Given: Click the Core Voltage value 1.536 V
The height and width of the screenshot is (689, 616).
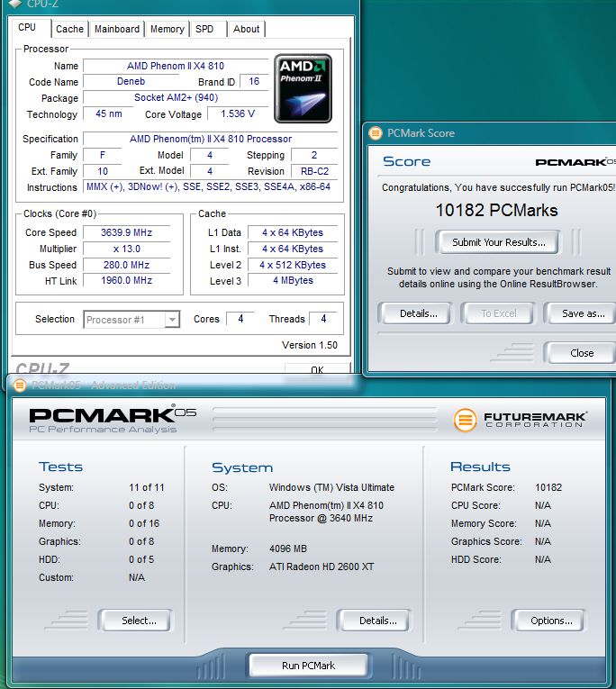Looking at the screenshot, I should (238, 113).
